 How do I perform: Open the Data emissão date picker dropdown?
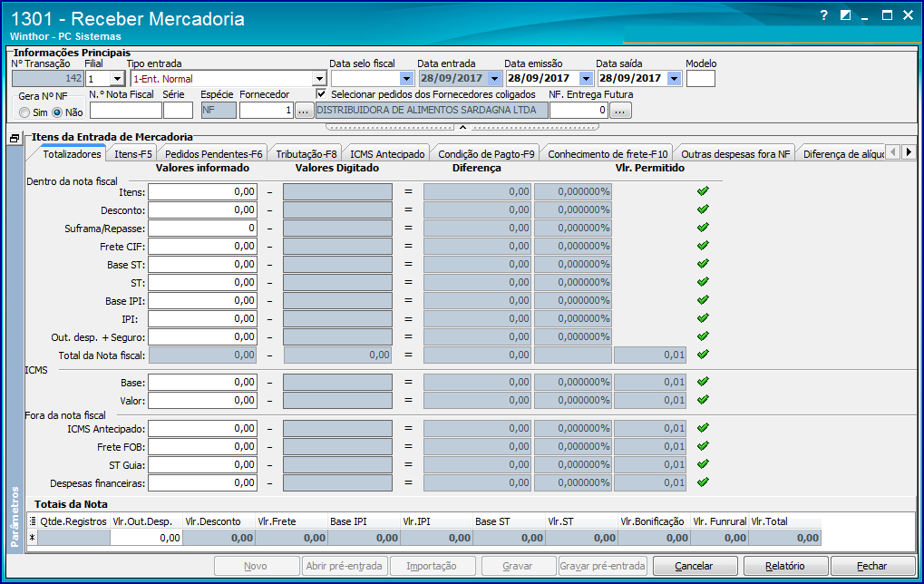click(586, 78)
